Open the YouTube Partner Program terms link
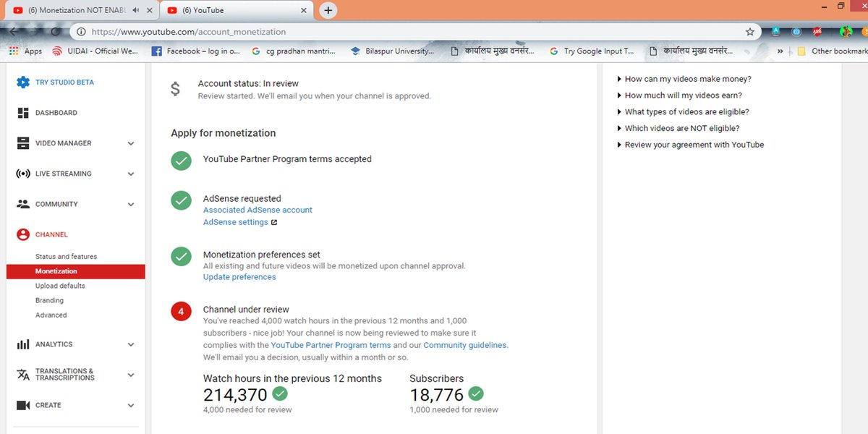 [x=331, y=345]
